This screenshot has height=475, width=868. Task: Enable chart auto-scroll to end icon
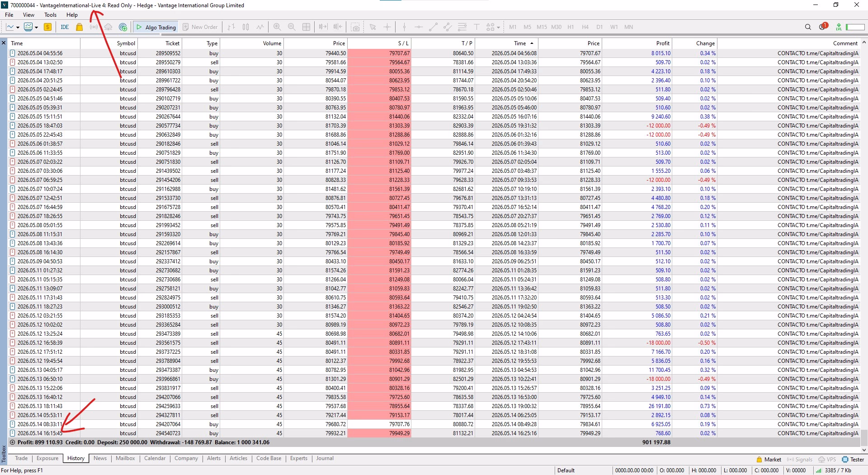(x=323, y=27)
